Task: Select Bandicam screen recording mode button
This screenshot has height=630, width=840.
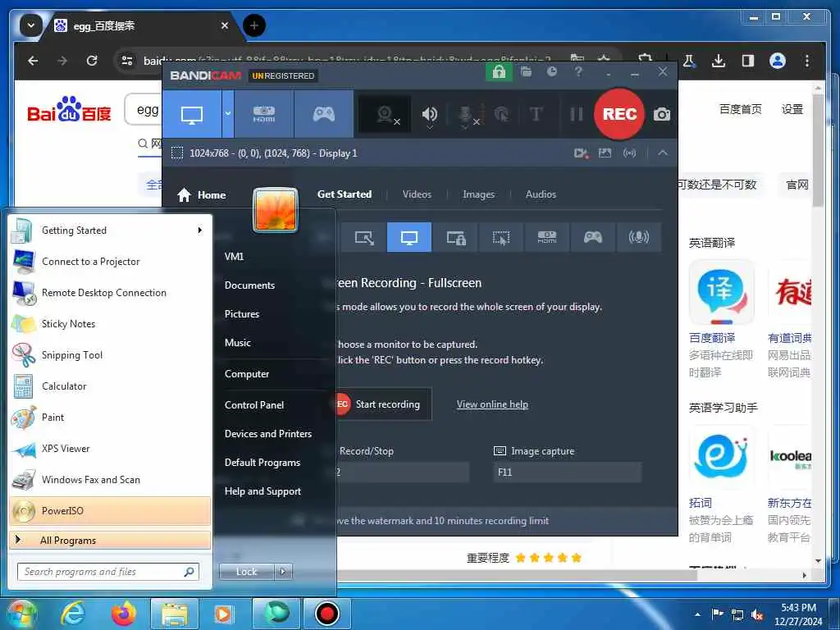Action: [192, 114]
